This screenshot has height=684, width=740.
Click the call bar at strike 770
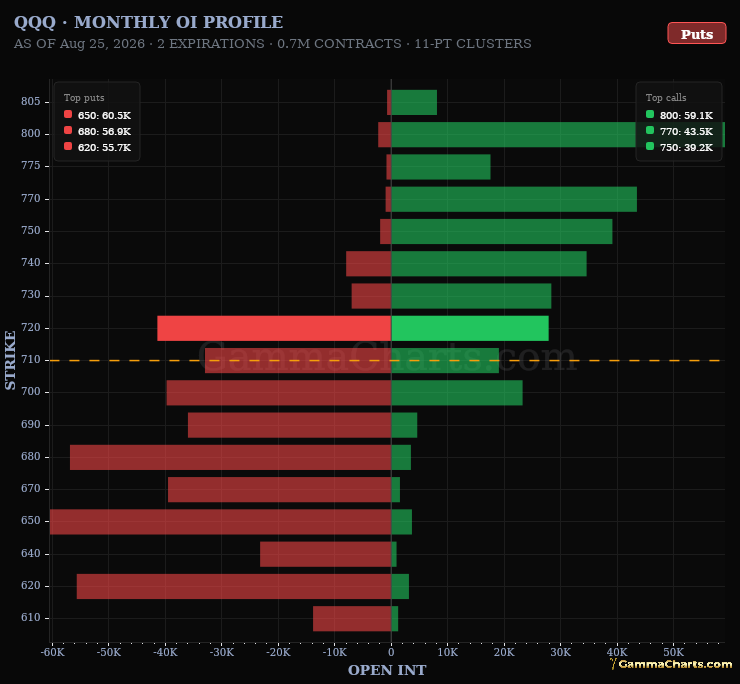point(514,199)
